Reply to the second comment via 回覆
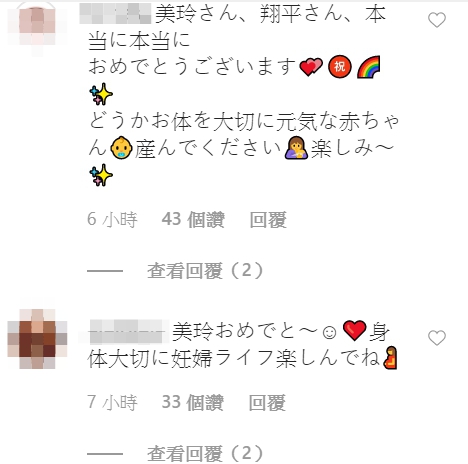This screenshot has width=468, height=464. (267, 403)
